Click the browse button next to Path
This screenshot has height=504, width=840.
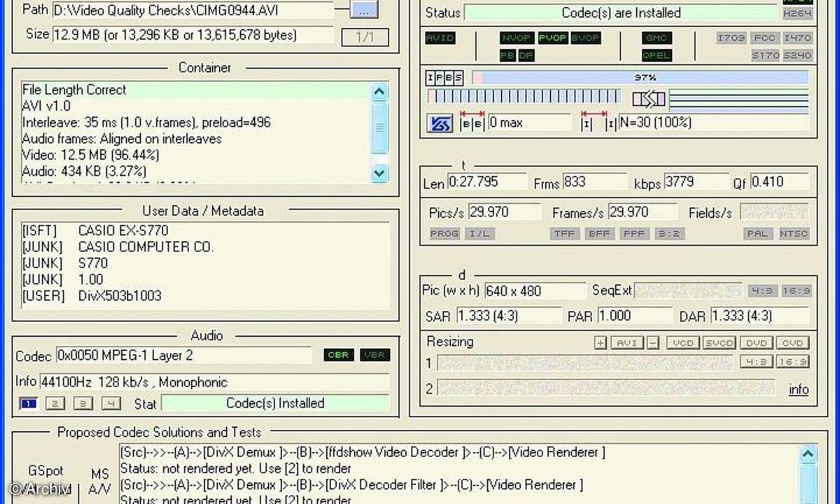coord(363,10)
